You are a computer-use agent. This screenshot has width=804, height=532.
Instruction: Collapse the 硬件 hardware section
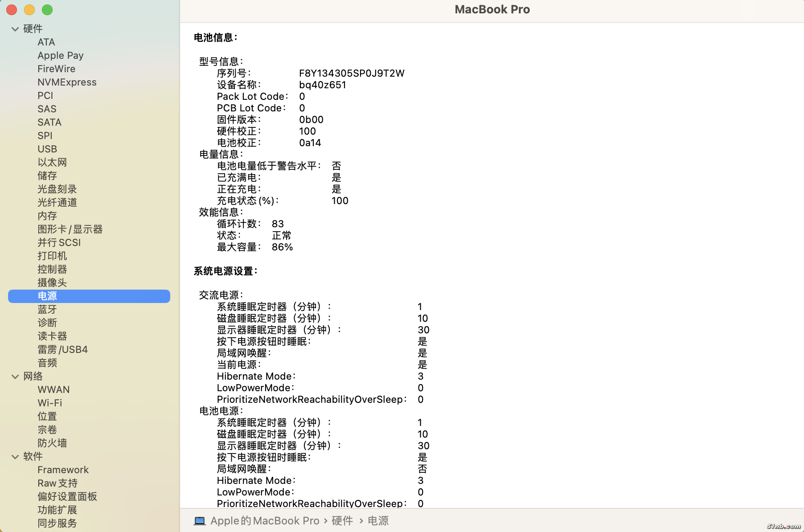pos(15,29)
